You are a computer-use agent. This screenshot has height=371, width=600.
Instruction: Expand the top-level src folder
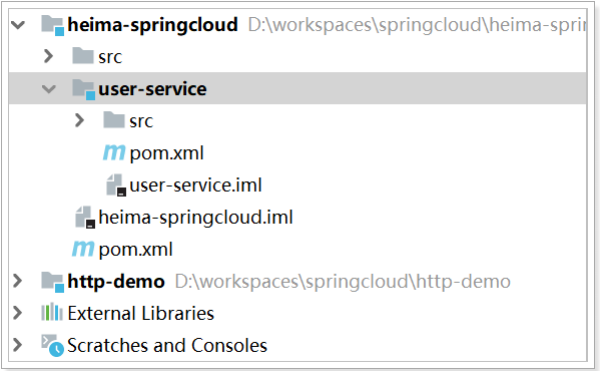pyautogui.click(x=49, y=56)
